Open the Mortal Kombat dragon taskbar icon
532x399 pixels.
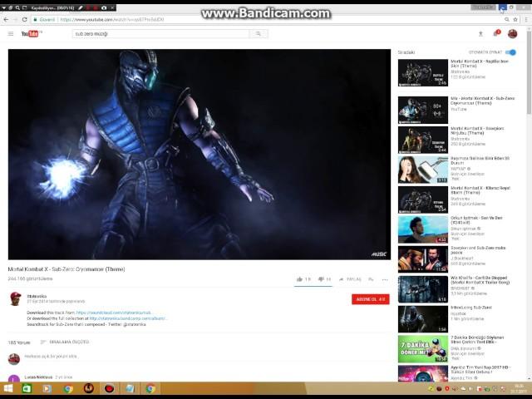[89, 388]
